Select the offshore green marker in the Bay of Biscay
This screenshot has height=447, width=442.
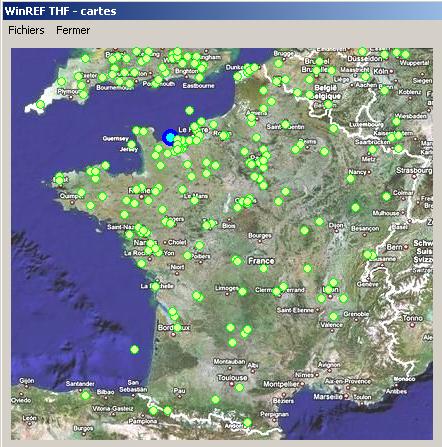(x=134, y=349)
